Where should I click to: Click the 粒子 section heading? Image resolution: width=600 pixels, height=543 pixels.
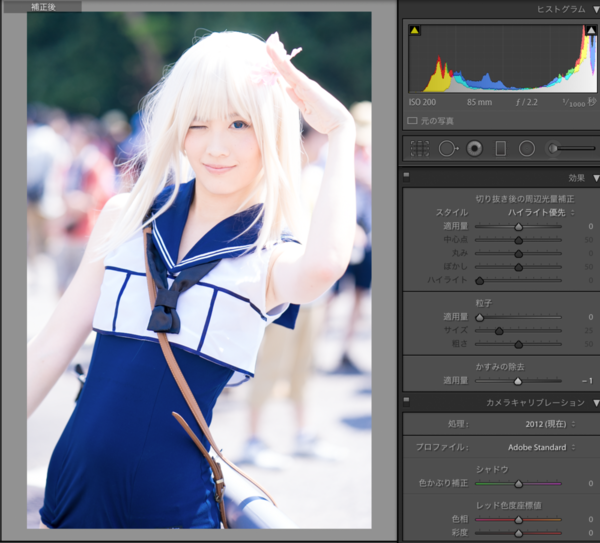tap(483, 303)
